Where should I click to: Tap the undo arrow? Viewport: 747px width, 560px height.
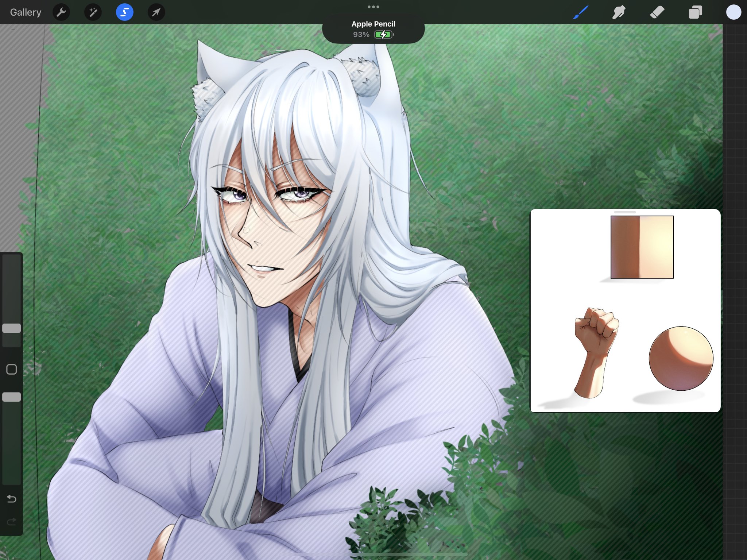tap(12, 498)
